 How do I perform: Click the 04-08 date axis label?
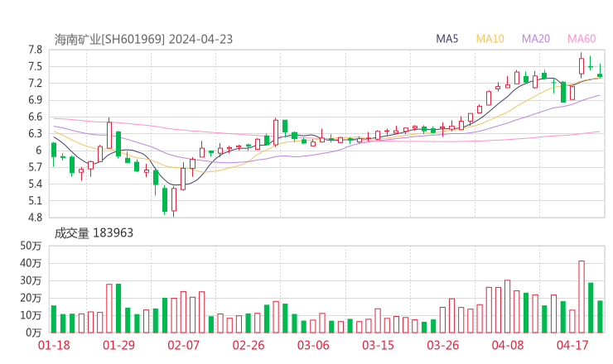point(508,345)
